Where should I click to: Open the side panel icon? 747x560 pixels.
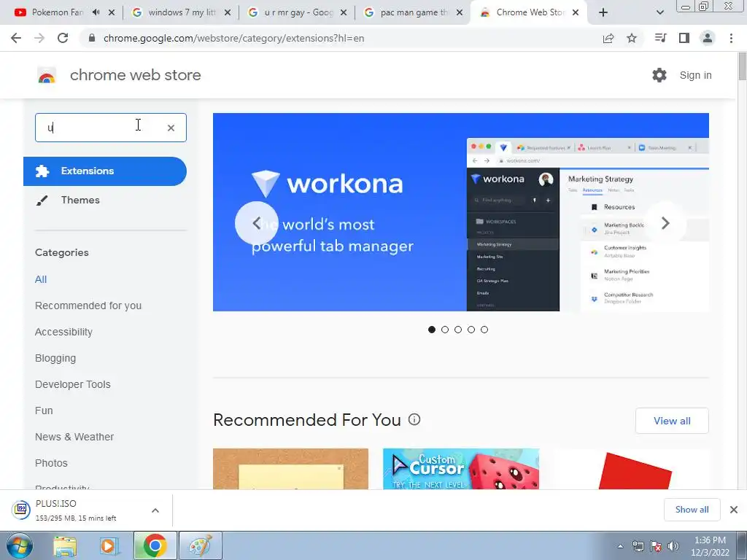[684, 38]
